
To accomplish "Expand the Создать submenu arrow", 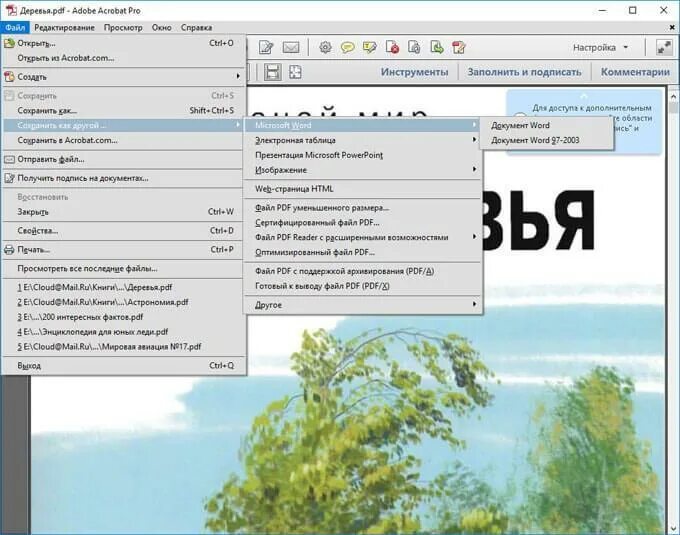I will point(238,76).
